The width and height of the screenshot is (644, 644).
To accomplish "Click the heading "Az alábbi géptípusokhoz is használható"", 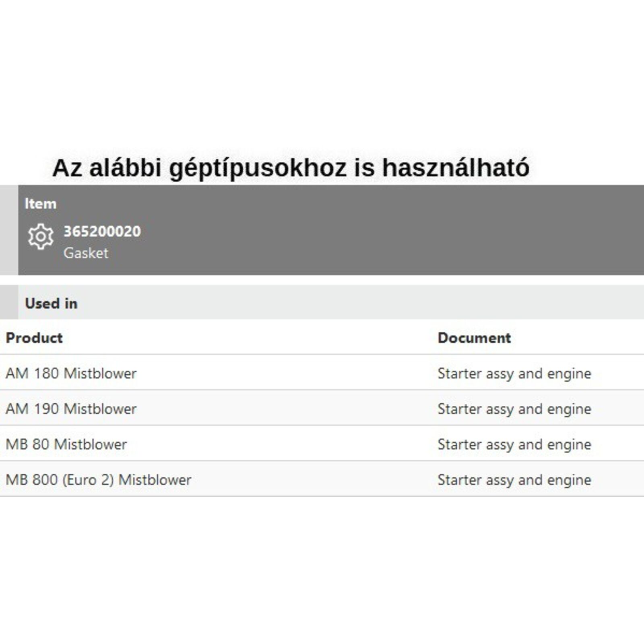I will click(291, 167).
